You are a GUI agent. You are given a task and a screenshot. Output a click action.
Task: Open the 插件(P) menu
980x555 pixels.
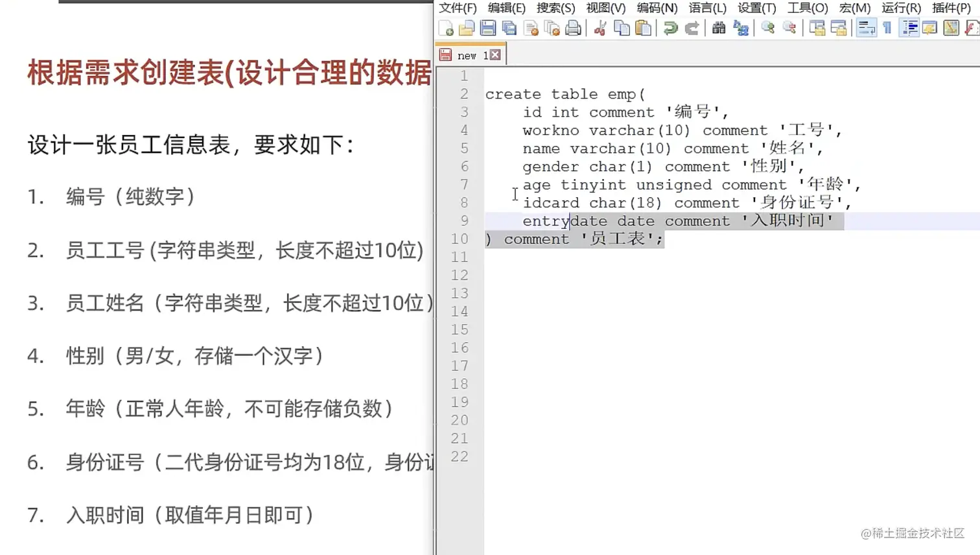[951, 8]
